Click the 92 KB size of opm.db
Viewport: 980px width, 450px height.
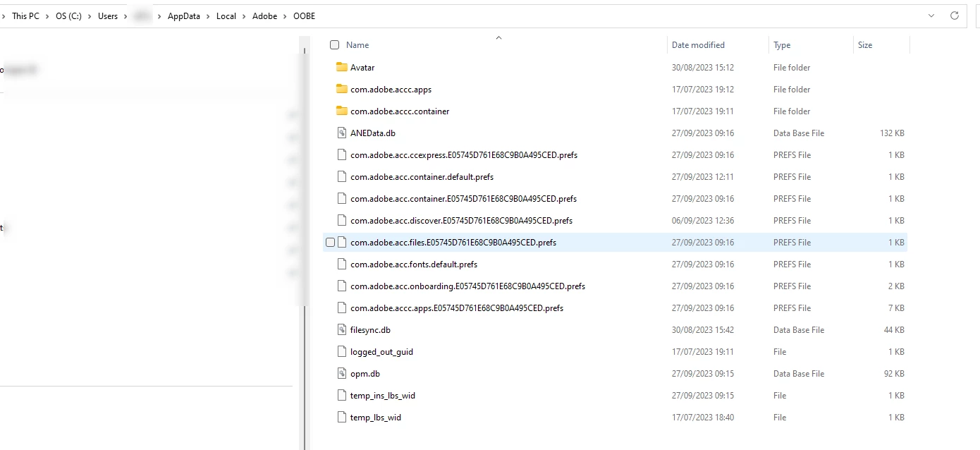pyautogui.click(x=894, y=374)
